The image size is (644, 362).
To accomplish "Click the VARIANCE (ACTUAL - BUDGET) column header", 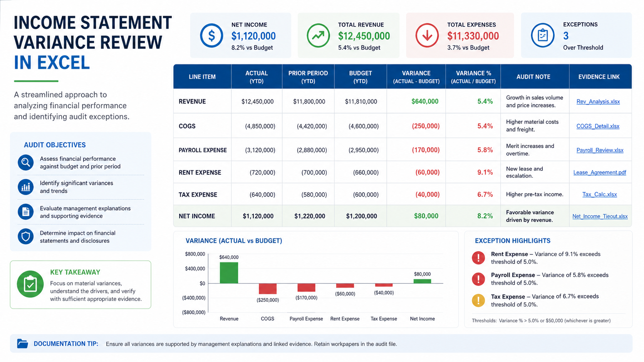I will (416, 77).
